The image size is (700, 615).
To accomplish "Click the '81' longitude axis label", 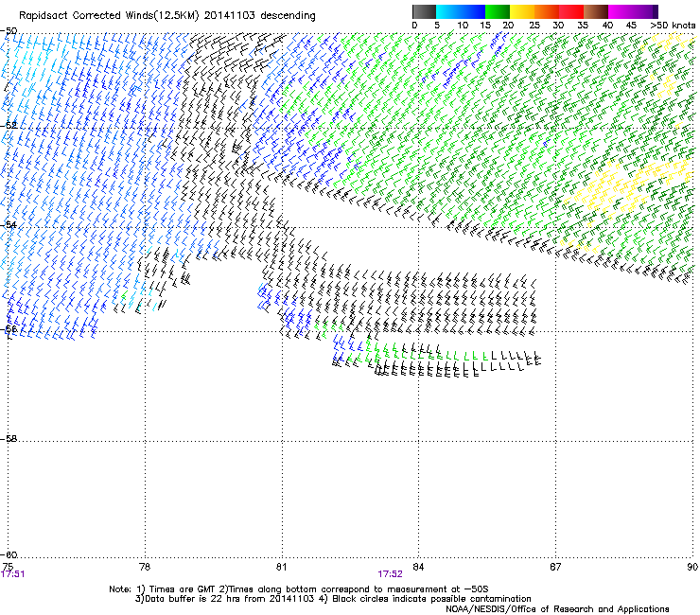I will click(281, 567).
